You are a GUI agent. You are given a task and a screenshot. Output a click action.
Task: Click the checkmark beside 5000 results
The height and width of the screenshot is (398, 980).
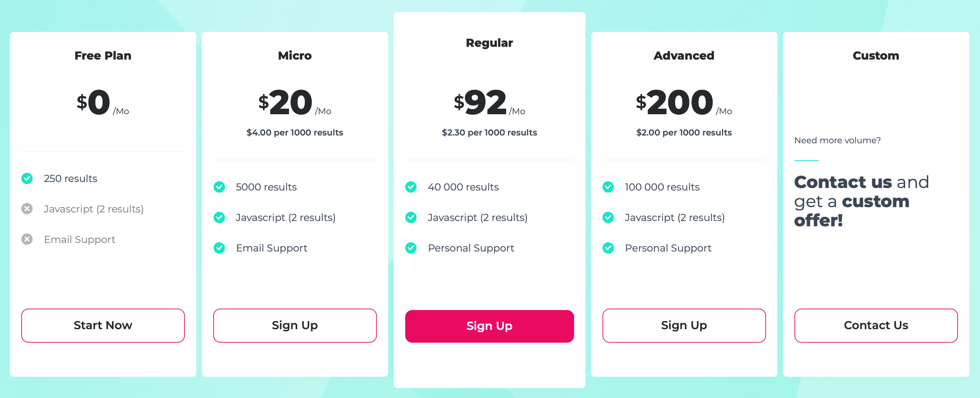219,187
